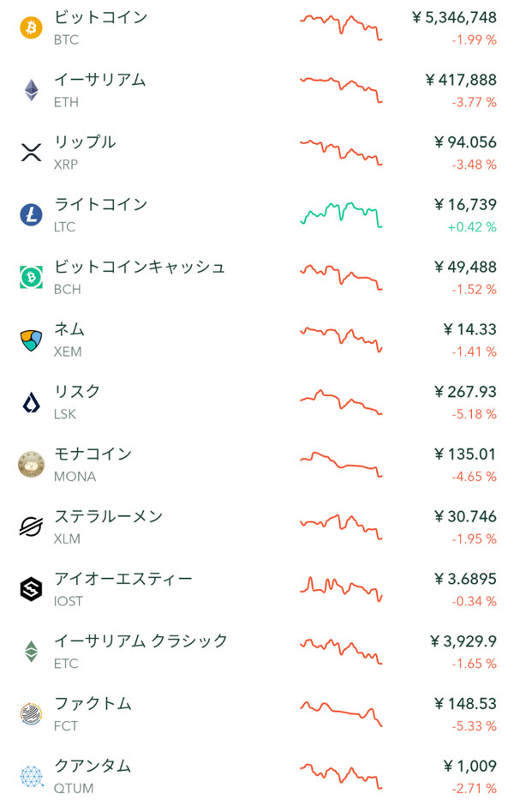Open the ライトコイン name label
This screenshot has width=514, height=812.
(x=100, y=204)
